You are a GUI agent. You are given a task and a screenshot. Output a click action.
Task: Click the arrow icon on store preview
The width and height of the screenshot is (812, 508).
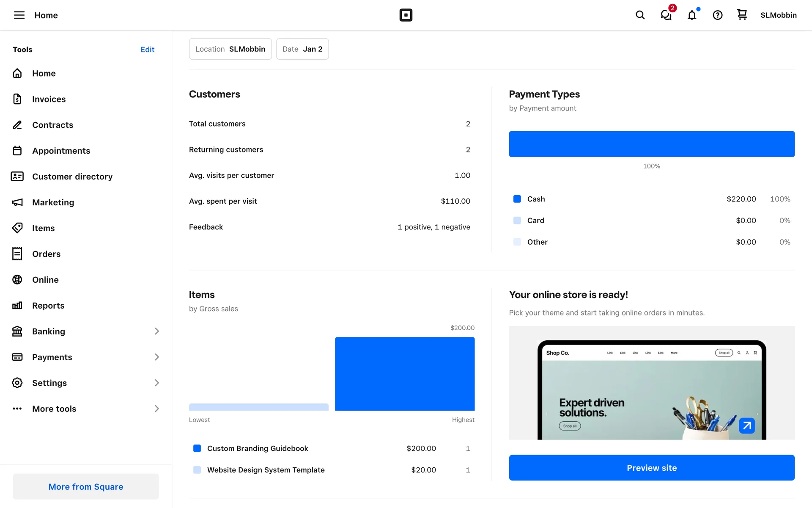click(x=747, y=425)
